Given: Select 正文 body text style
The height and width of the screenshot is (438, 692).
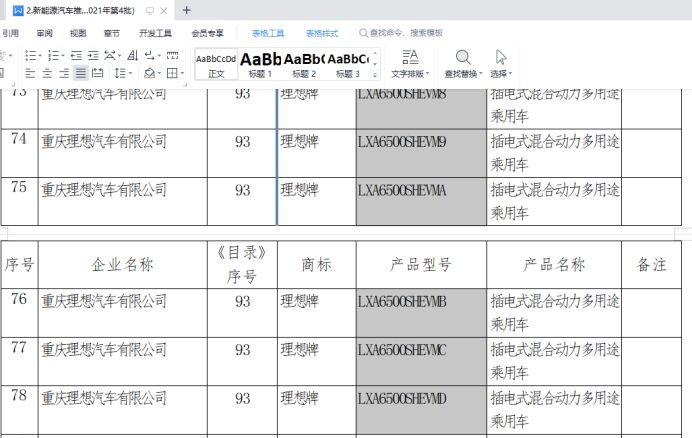Looking at the screenshot, I should coord(216,64).
